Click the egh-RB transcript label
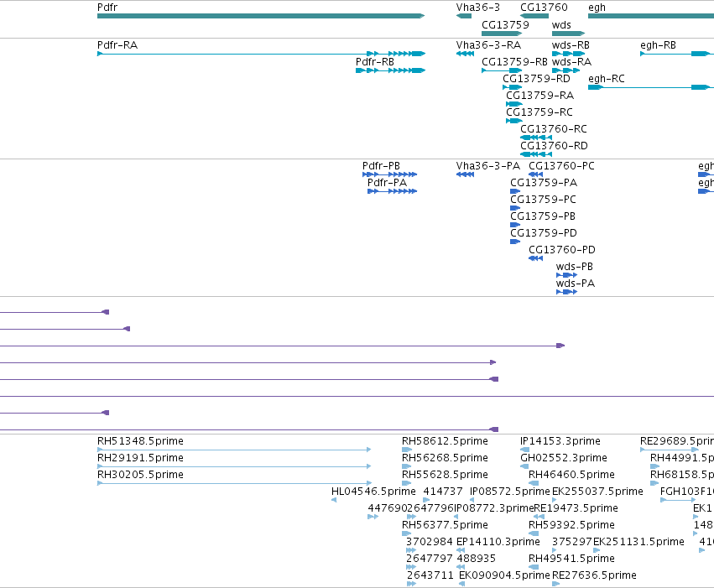Image resolution: width=714 pixels, height=588 pixels. coord(658,45)
